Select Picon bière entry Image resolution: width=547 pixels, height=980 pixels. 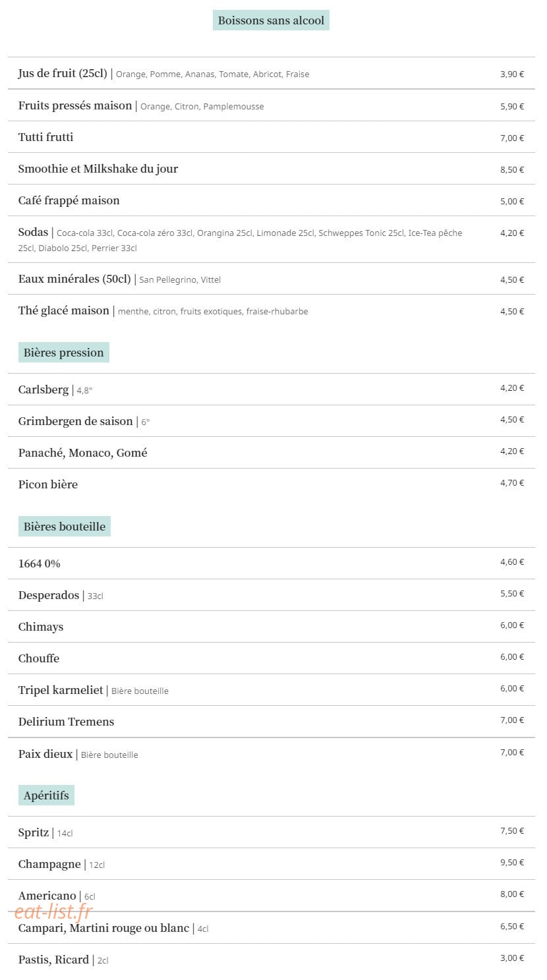click(x=272, y=484)
